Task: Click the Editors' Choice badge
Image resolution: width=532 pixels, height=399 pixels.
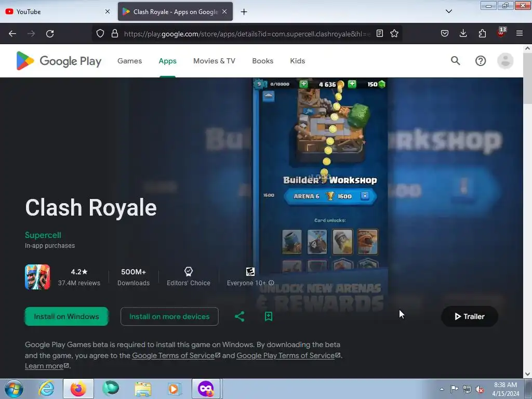Action: click(188, 277)
